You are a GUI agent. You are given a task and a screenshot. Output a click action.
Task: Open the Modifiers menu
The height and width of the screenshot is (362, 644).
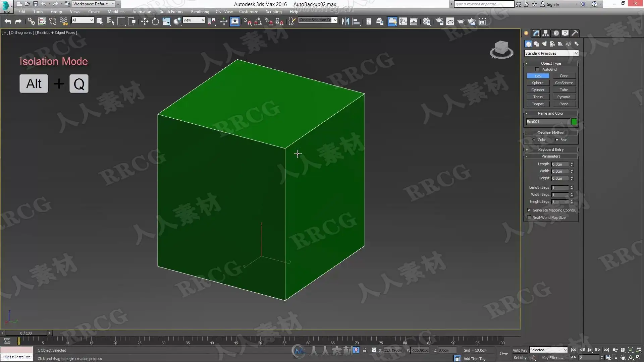(116, 12)
